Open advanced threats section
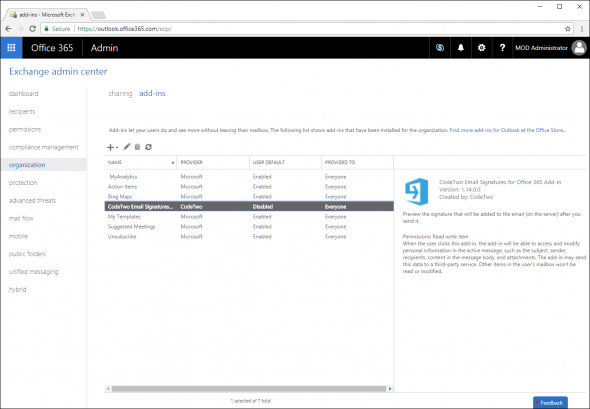Image resolution: width=590 pixels, height=409 pixels. [32, 201]
